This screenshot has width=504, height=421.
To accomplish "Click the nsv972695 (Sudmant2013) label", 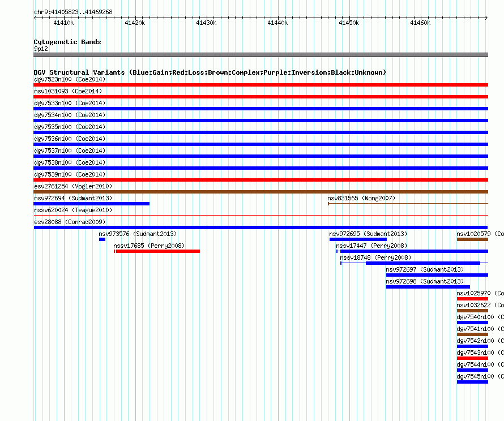I will click(x=368, y=234).
